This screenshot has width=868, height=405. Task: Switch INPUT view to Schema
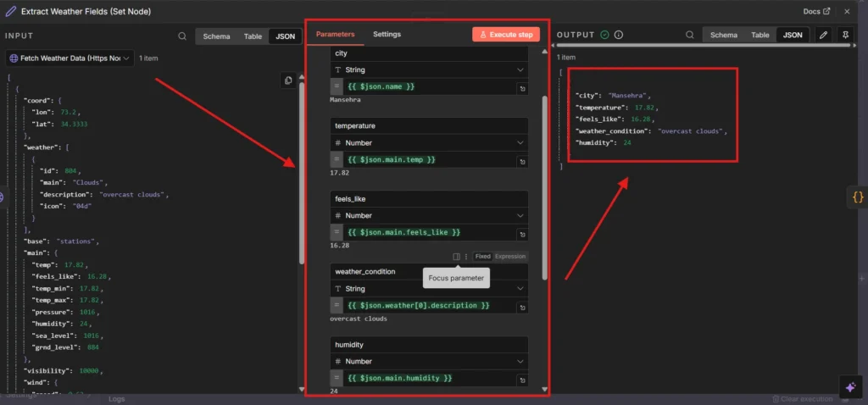point(216,36)
